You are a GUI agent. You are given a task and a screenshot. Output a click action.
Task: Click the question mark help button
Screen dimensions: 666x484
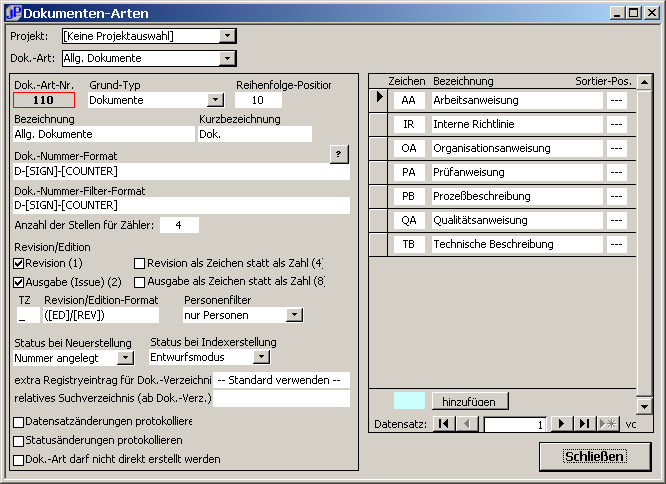click(x=339, y=154)
